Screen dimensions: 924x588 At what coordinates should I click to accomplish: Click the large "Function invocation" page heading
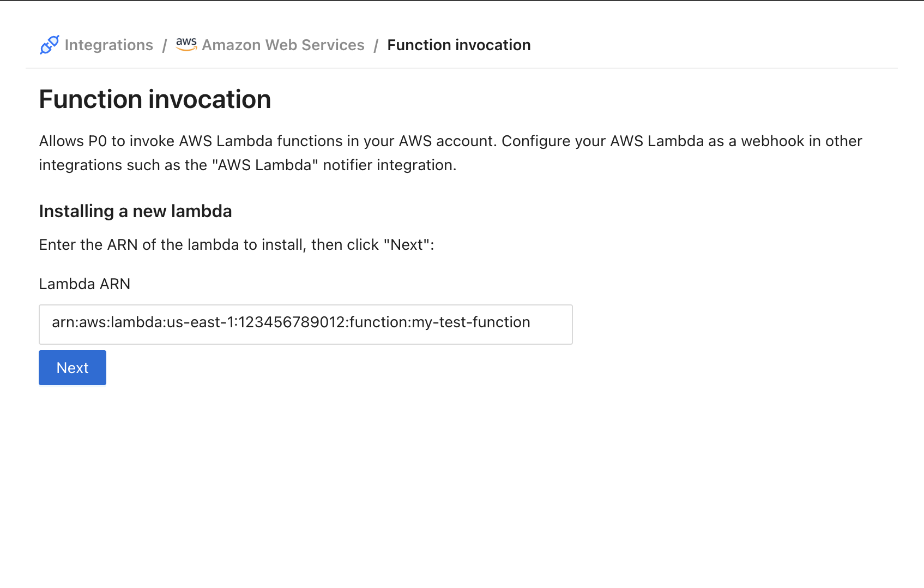point(155,99)
